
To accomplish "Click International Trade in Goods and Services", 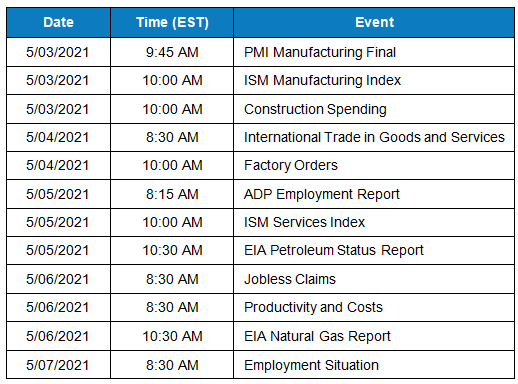I will [374, 137].
